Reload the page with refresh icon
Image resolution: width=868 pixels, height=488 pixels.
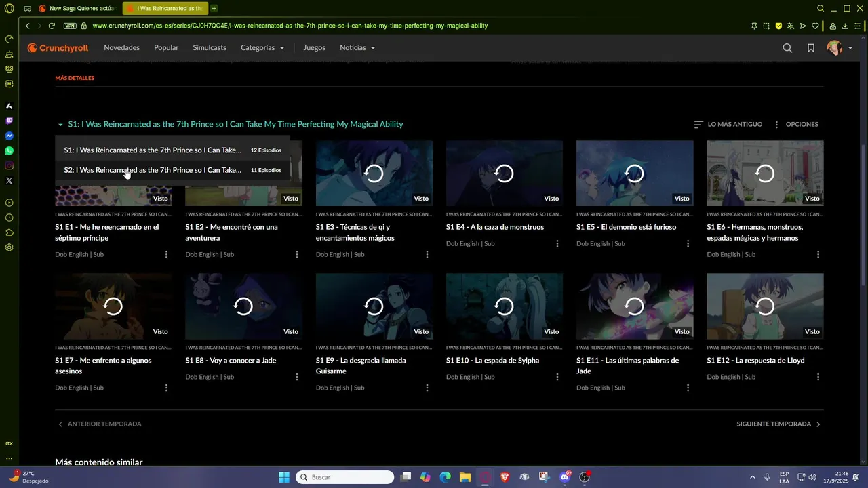52,26
